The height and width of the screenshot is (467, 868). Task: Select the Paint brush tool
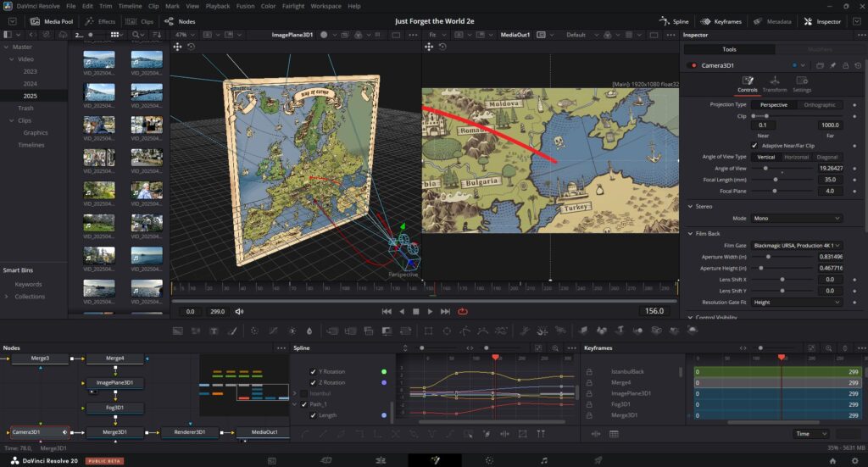coord(232,331)
